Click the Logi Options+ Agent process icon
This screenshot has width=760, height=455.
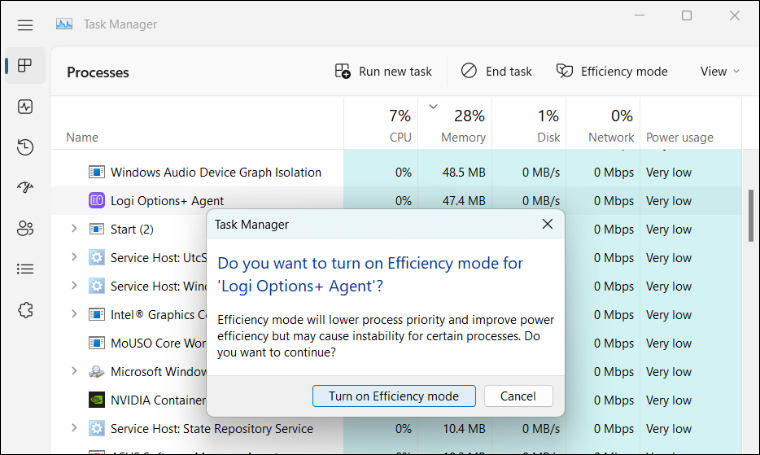pyautogui.click(x=97, y=201)
